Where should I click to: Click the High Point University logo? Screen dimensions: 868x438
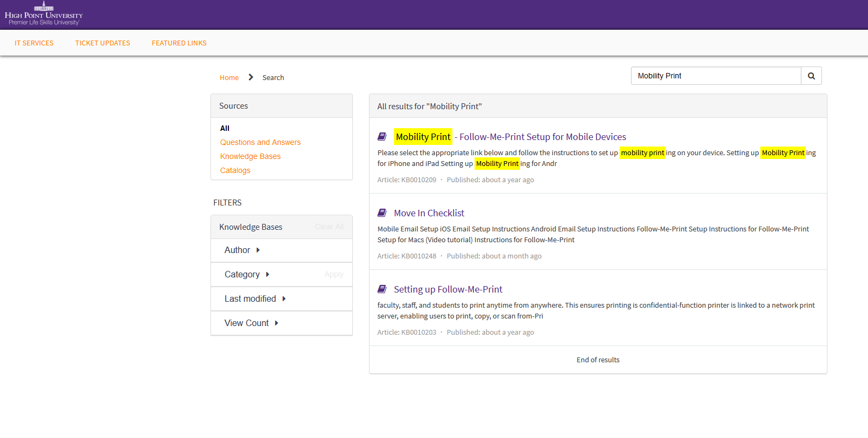44,14
